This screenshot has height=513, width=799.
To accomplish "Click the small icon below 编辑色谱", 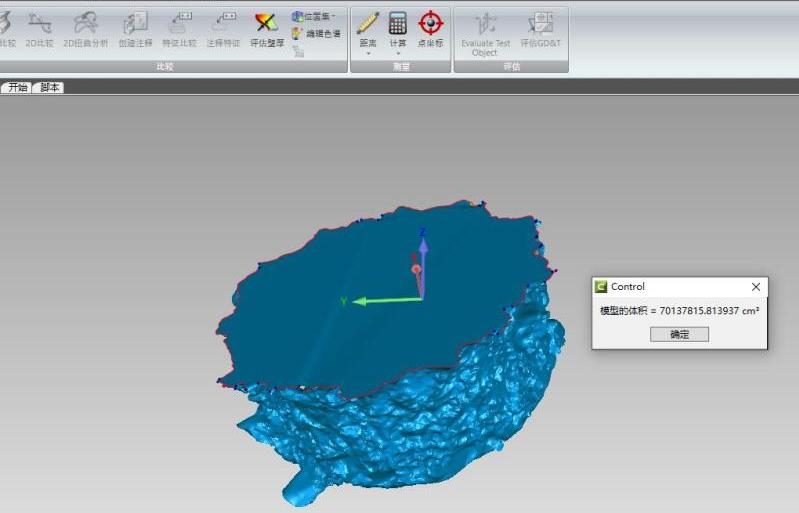I will coord(298,51).
